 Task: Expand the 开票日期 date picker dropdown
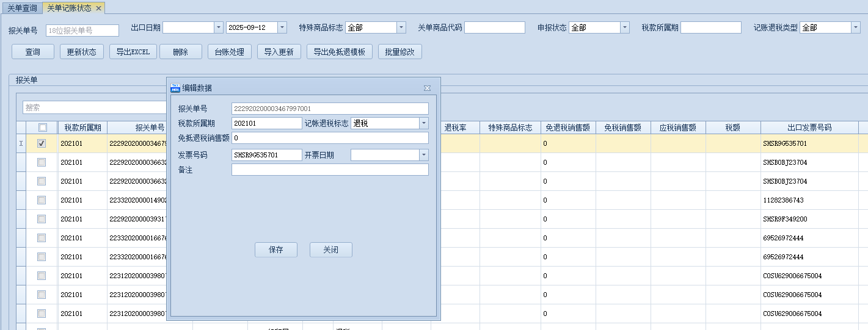[423, 155]
